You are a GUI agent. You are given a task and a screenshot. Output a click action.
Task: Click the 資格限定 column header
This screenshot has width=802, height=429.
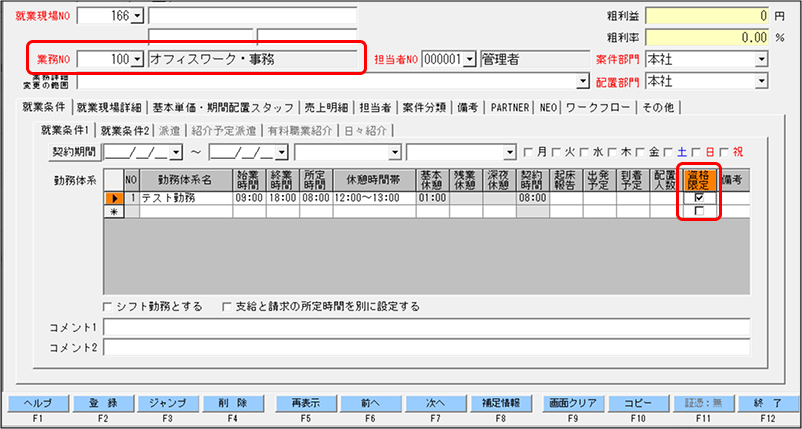point(699,180)
